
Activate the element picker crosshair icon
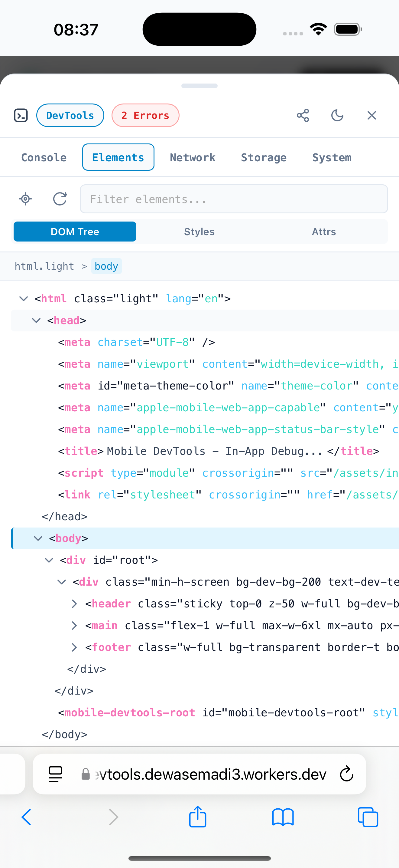click(x=26, y=199)
